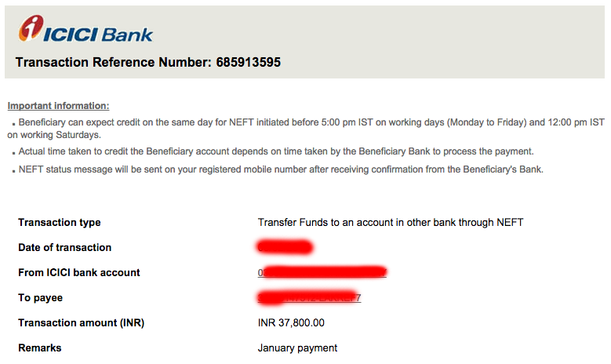
Task: Click the redacted From ICICI account link
Action: point(322,272)
